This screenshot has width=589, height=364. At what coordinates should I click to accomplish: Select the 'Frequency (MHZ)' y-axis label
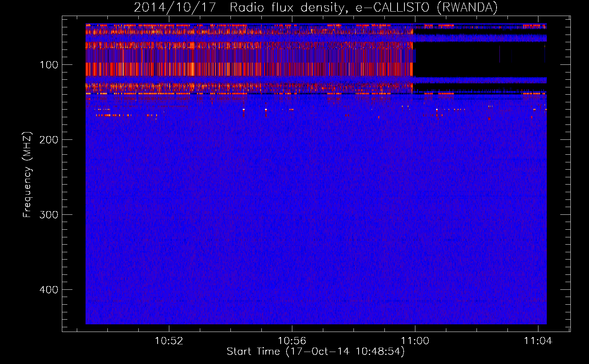pos(27,175)
